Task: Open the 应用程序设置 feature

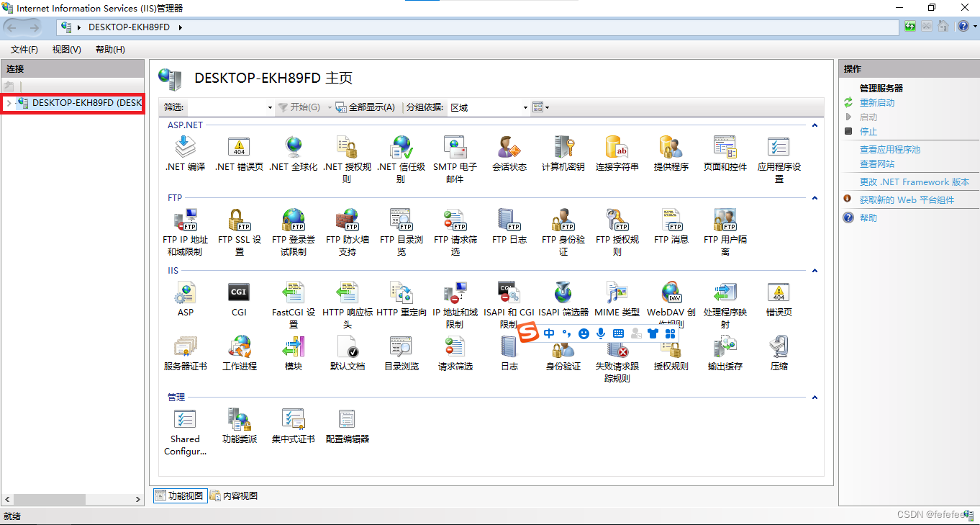Action: (x=779, y=159)
